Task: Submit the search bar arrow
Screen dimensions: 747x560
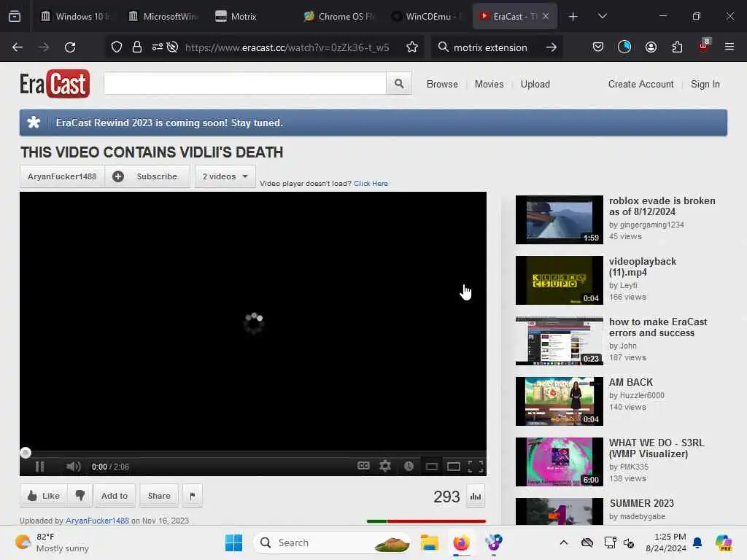Action: (551, 47)
